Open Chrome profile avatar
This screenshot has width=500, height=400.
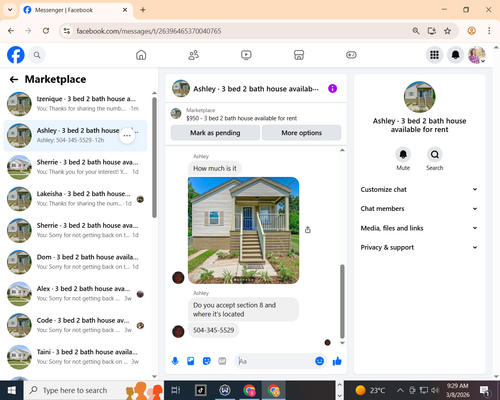click(x=471, y=31)
